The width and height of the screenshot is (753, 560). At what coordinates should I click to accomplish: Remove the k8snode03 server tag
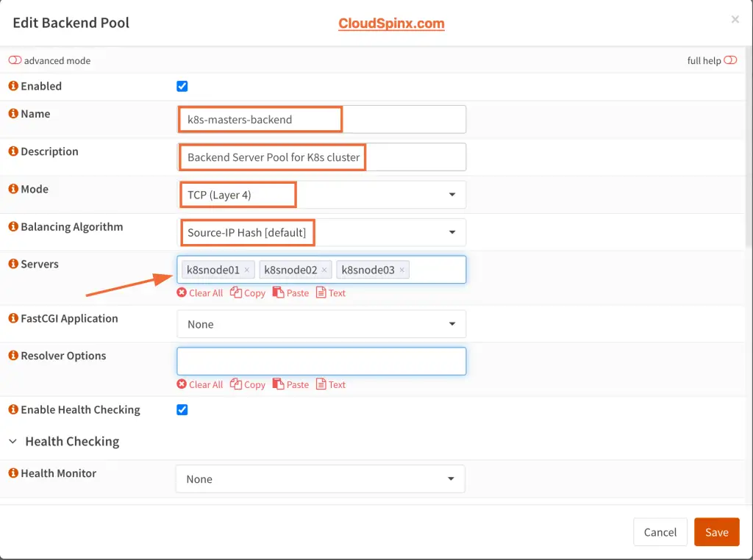[x=402, y=270]
